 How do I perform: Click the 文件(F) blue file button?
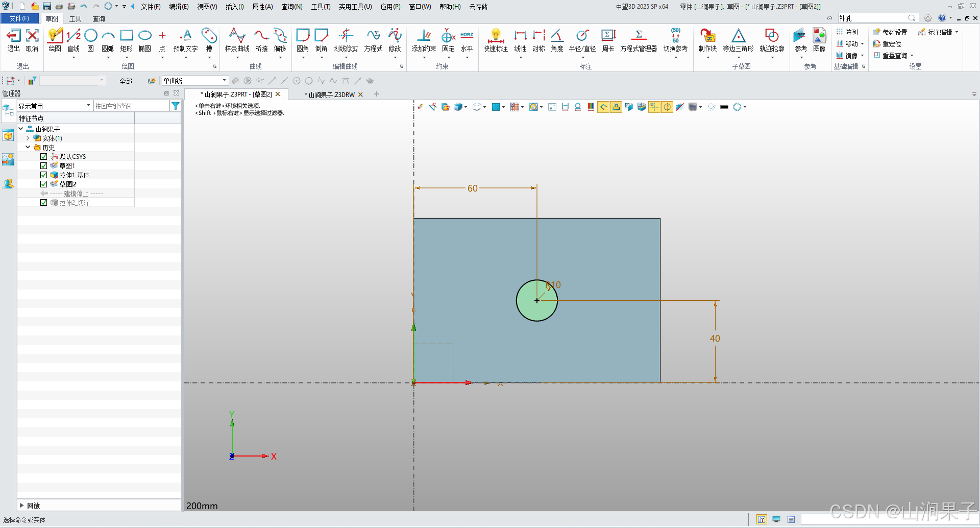19,18
